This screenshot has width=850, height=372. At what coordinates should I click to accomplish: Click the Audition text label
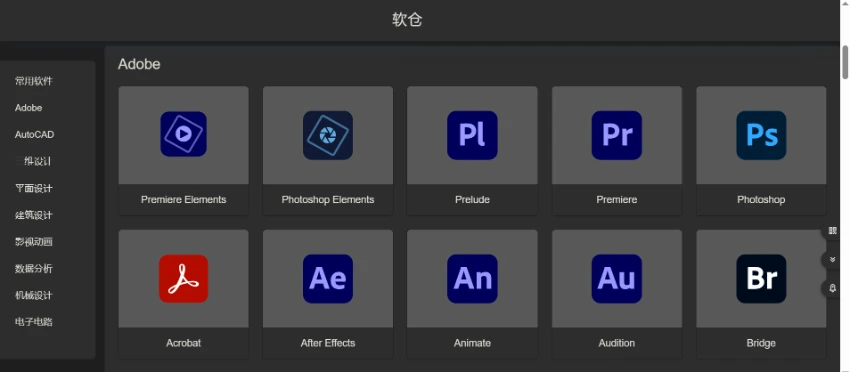pyautogui.click(x=616, y=343)
